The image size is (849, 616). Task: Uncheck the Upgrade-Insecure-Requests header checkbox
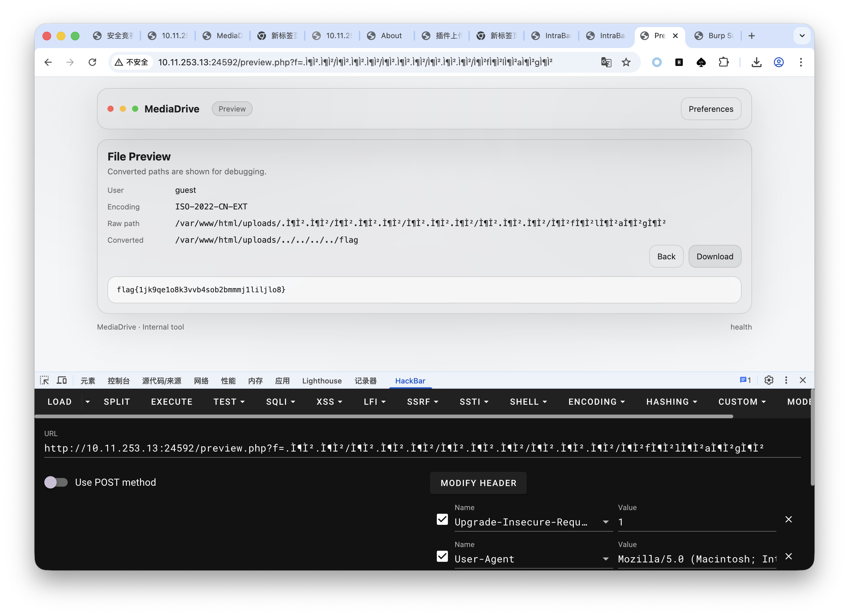click(x=442, y=519)
